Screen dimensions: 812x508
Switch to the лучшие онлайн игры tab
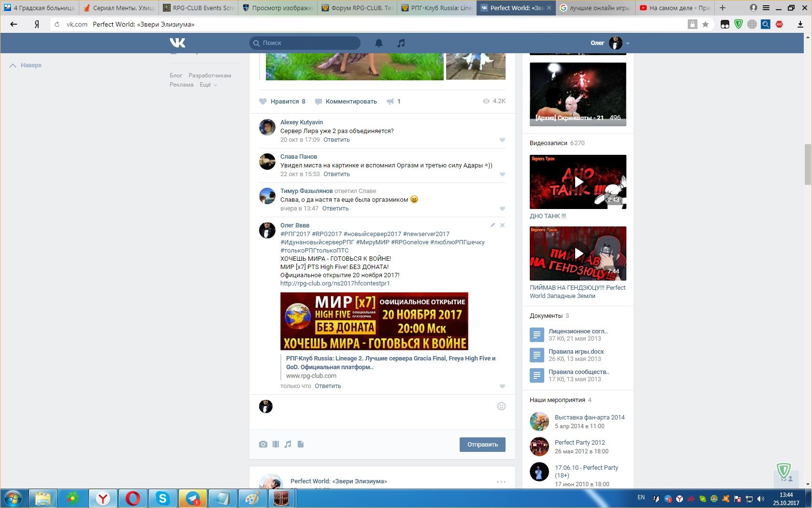[x=594, y=8]
